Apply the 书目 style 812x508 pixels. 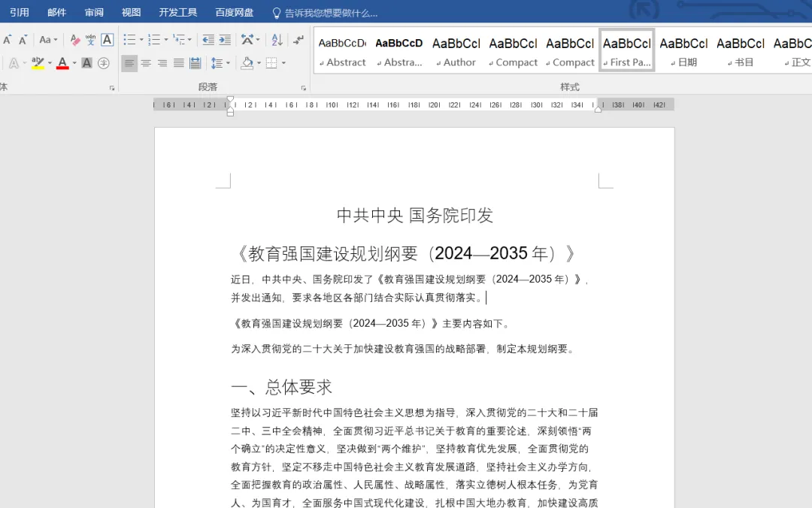pos(741,51)
